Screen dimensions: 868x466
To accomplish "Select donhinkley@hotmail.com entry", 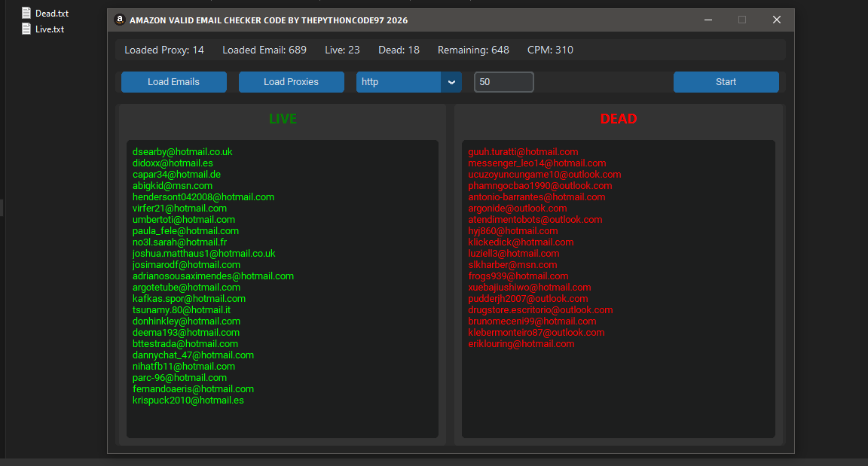I will click(x=186, y=321).
